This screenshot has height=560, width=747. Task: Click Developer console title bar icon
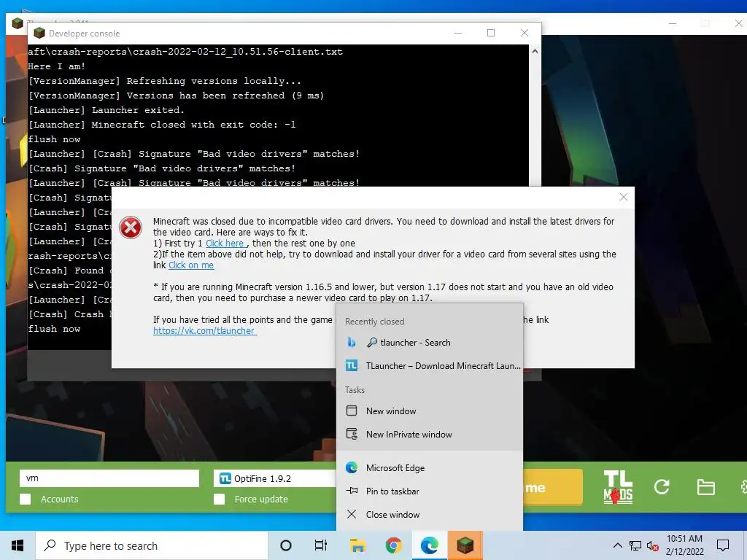tap(39, 33)
